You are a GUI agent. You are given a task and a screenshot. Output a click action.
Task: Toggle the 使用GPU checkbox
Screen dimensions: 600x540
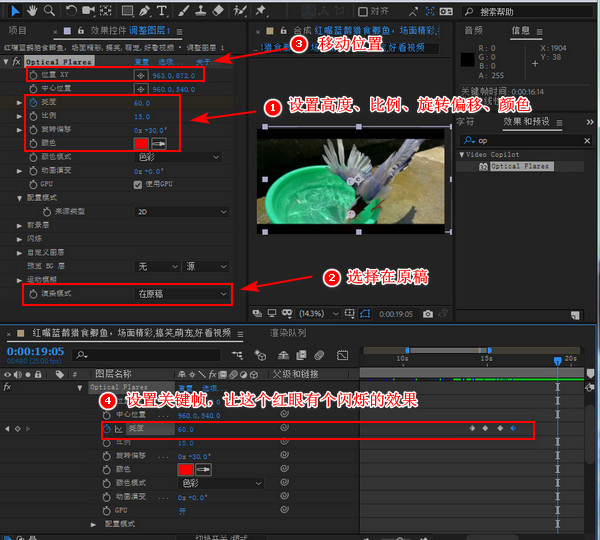pos(138,185)
